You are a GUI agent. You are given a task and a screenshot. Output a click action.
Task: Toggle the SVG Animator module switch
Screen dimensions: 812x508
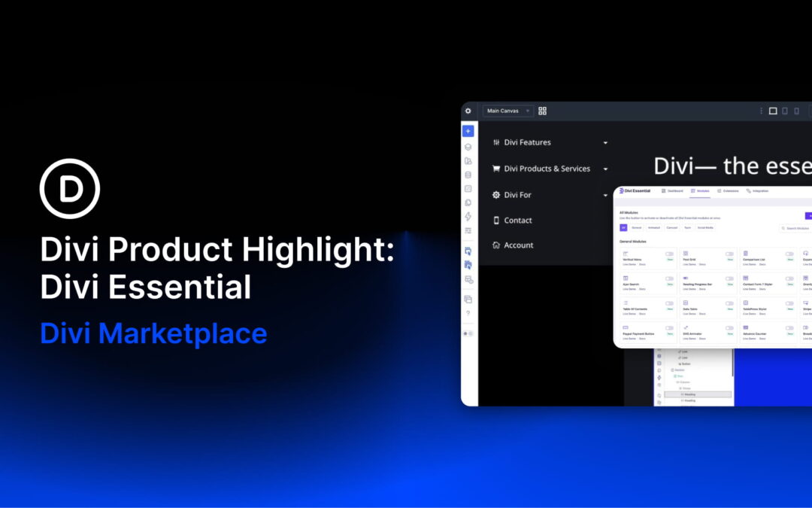(x=729, y=328)
